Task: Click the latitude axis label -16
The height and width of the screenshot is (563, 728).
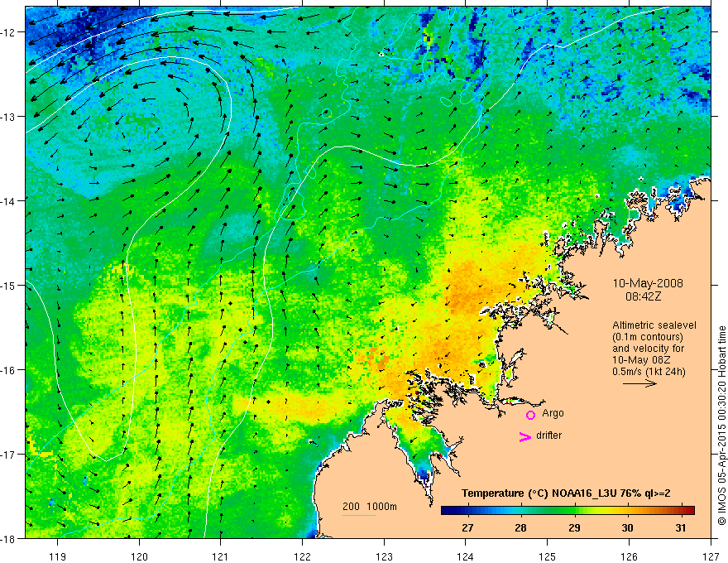Action: pos(8,370)
